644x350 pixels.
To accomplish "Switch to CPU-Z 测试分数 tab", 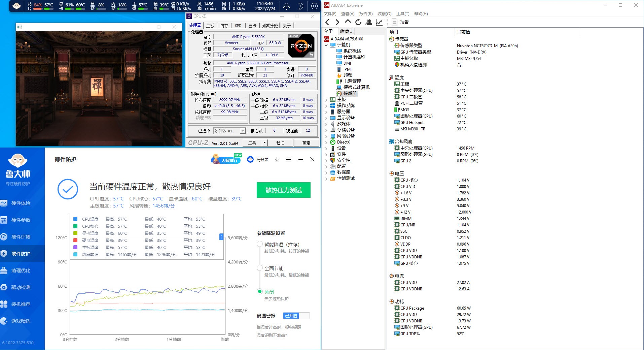I will pos(270,26).
